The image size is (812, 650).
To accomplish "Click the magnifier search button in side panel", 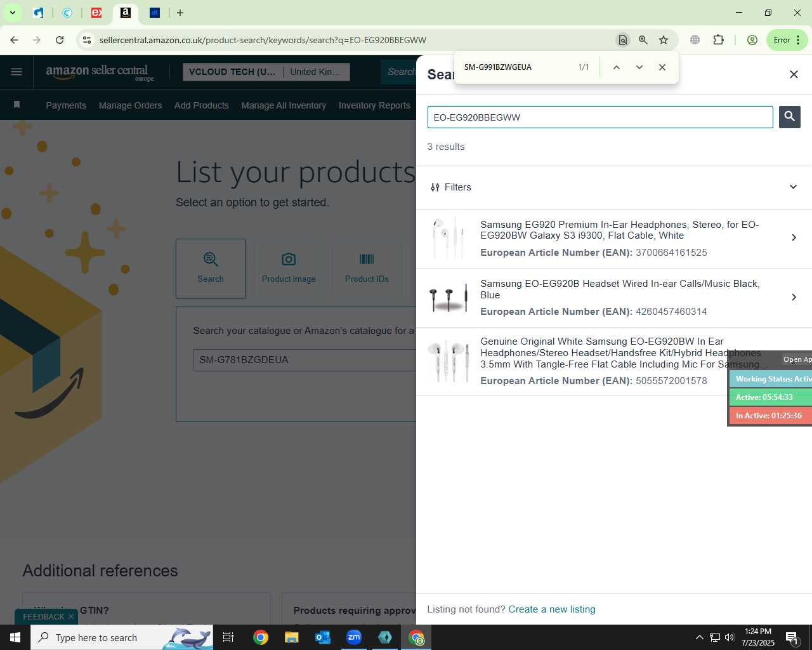I will point(789,117).
